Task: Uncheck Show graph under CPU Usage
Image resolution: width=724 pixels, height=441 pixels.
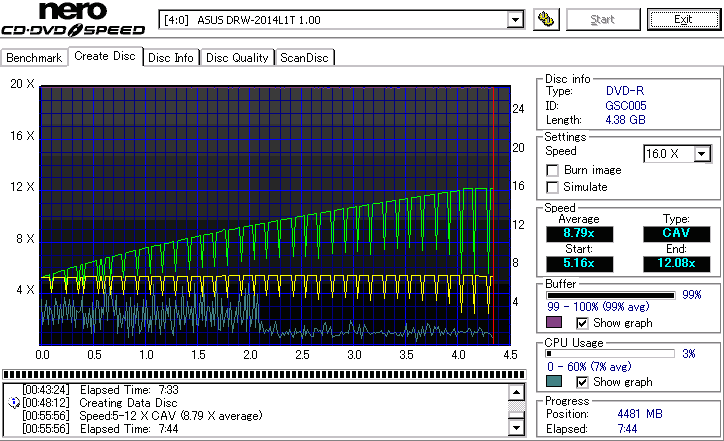Action: coord(583,382)
